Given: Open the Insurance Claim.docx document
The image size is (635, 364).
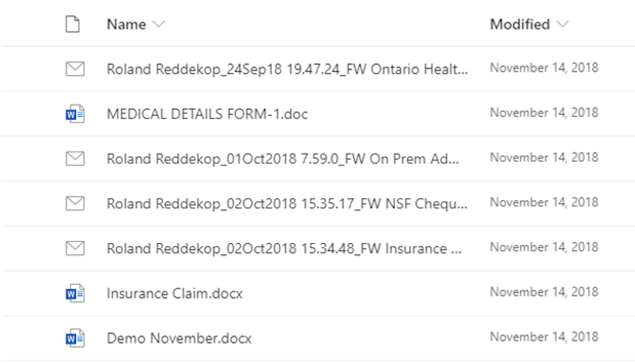Looking at the screenshot, I should tap(174, 293).
